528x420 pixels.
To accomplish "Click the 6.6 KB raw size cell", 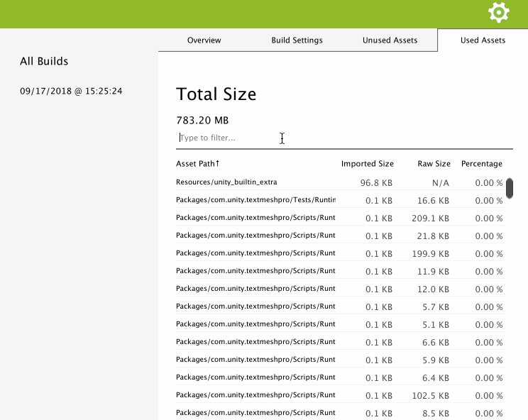I will (x=436, y=343).
